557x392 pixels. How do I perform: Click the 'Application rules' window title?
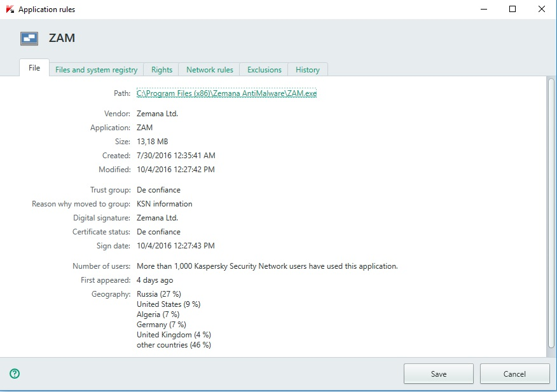(46, 10)
